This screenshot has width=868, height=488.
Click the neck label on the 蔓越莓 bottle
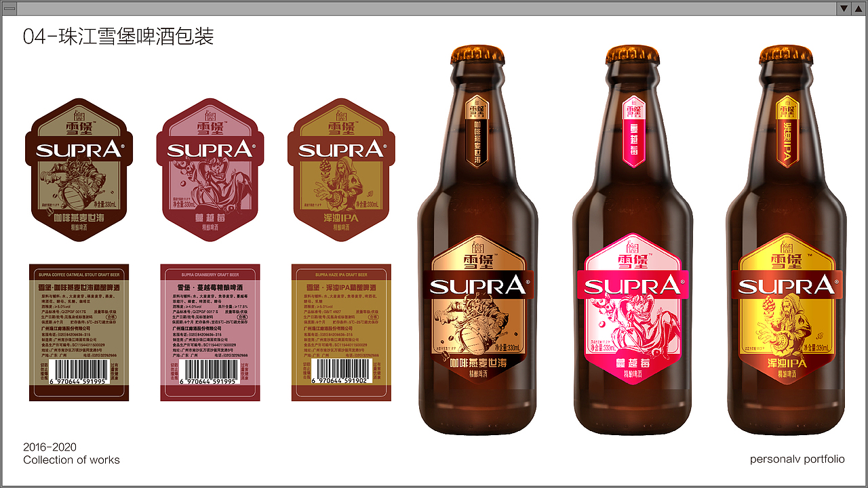click(x=633, y=131)
